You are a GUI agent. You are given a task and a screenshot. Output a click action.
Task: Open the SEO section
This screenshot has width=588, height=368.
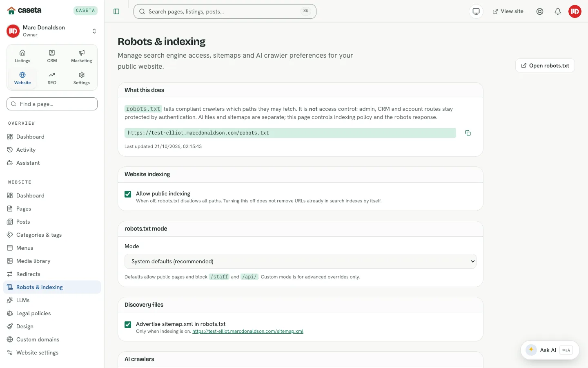[52, 79]
